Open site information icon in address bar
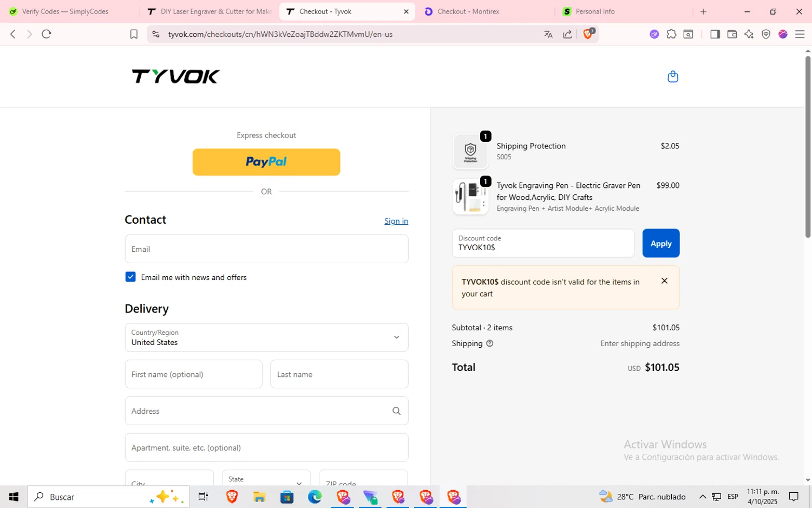Screen dimensions: 812x508 coord(156,34)
